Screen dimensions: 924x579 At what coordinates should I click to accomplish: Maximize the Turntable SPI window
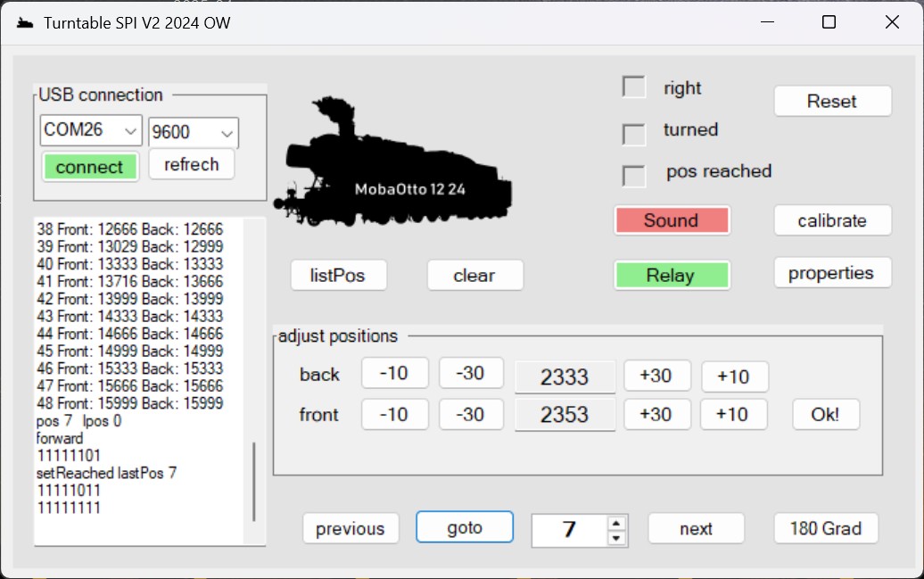pyautogui.click(x=829, y=22)
